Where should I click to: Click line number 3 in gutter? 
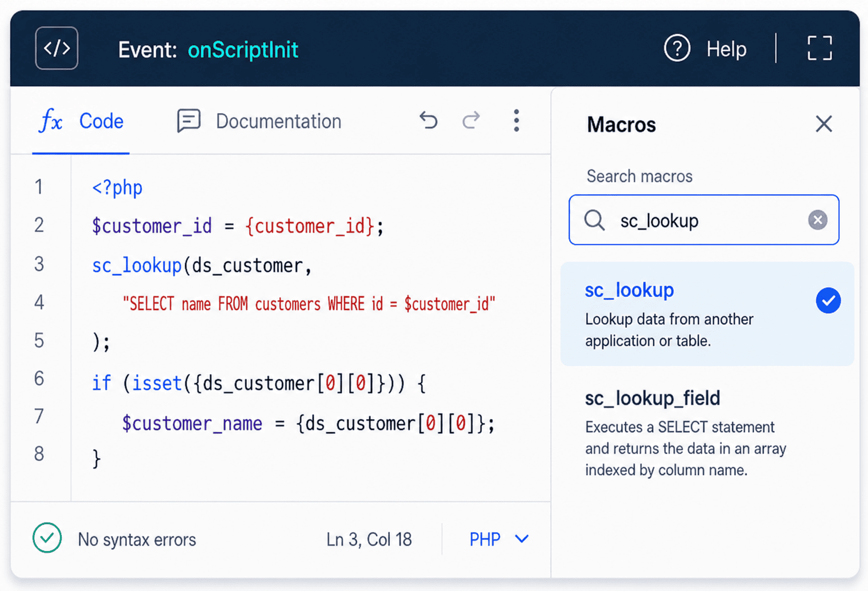39,264
